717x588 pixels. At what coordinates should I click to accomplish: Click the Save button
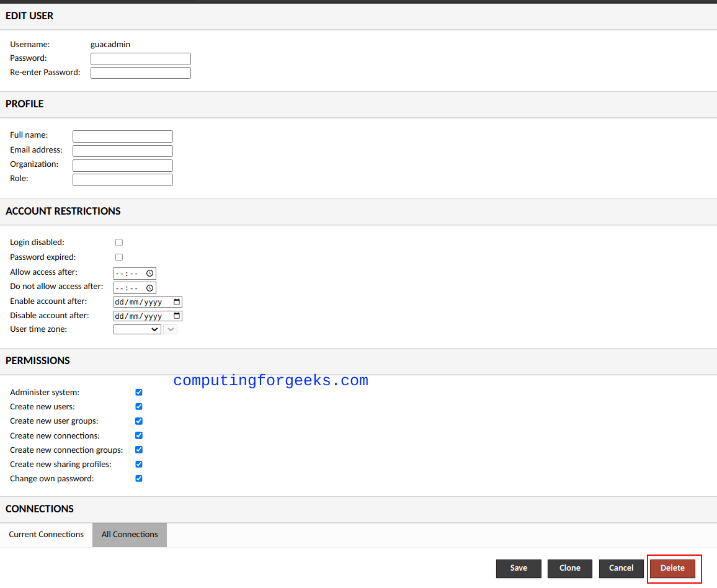[519, 568]
